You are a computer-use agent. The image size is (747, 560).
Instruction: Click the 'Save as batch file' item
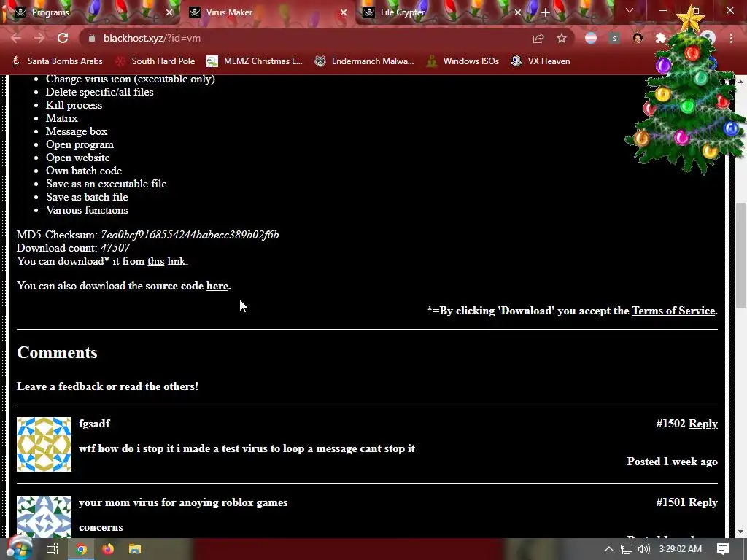pos(87,197)
